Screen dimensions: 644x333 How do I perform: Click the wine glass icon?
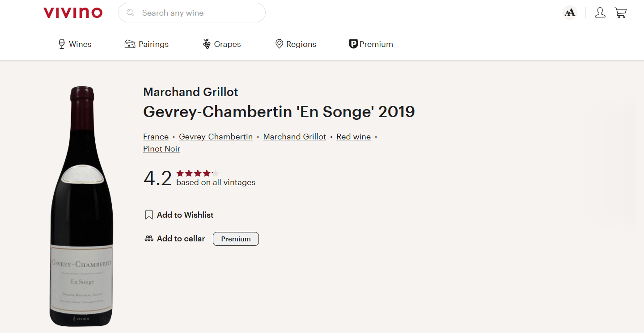click(x=62, y=44)
